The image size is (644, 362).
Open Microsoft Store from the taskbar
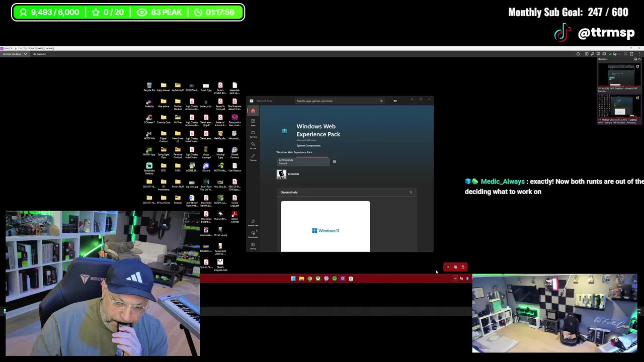[x=351, y=279]
